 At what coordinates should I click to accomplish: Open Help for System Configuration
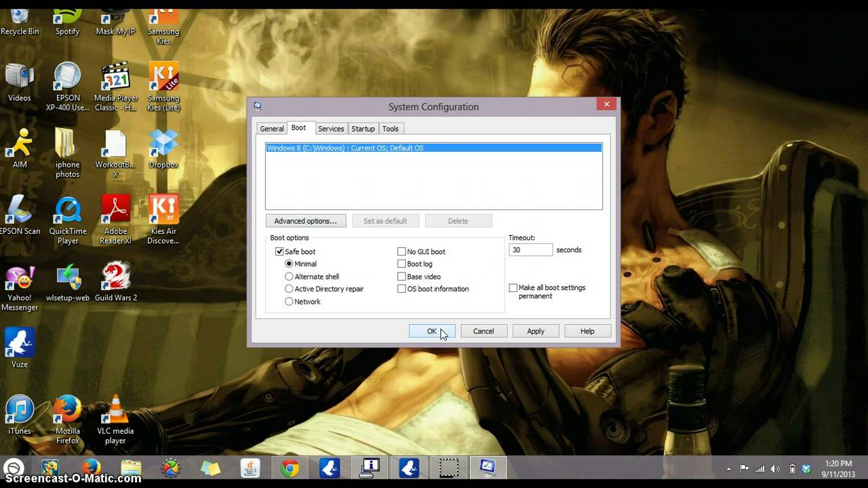pyautogui.click(x=587, y=331)
